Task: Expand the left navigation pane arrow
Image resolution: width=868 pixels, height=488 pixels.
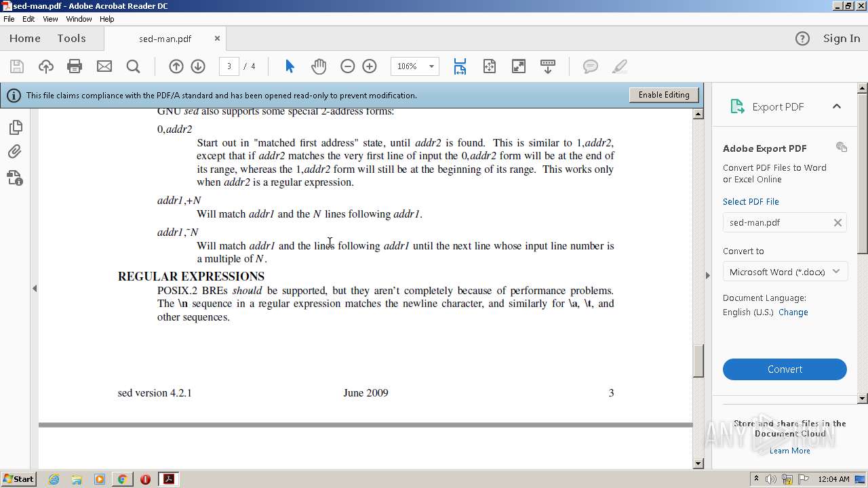Action: pyautogui.click(x=35, y=289)
